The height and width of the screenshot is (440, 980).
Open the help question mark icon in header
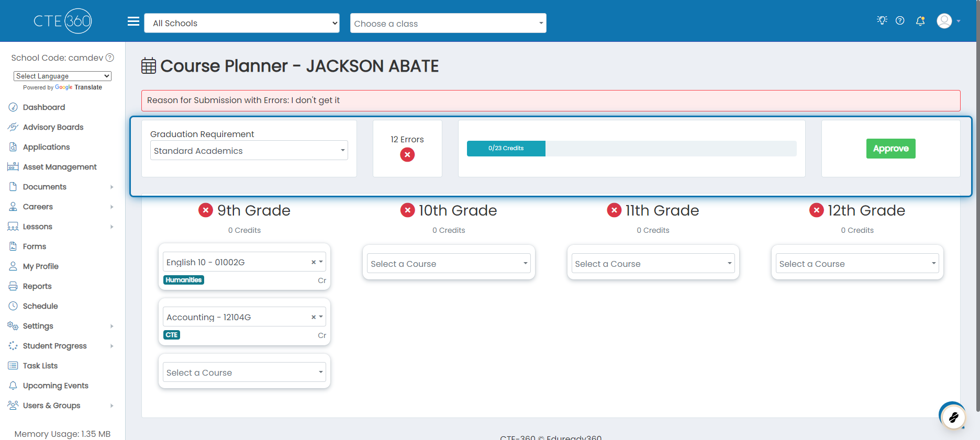[x=900, y=20]
